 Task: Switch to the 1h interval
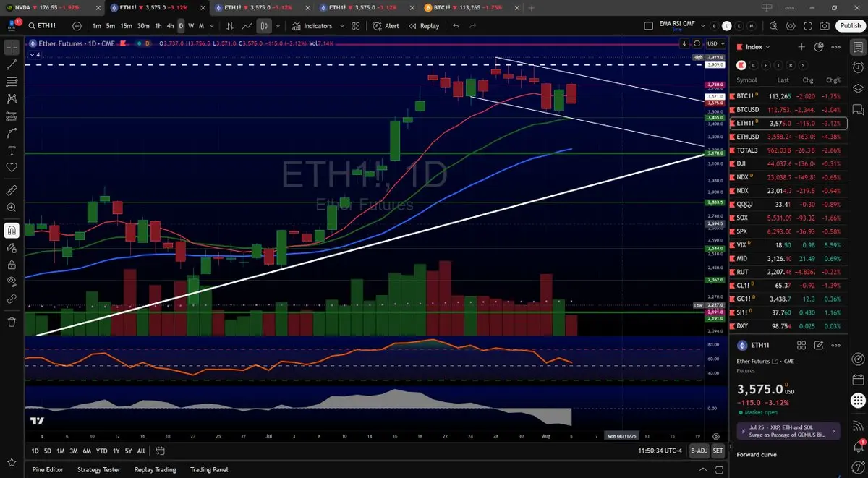[158, 26]
